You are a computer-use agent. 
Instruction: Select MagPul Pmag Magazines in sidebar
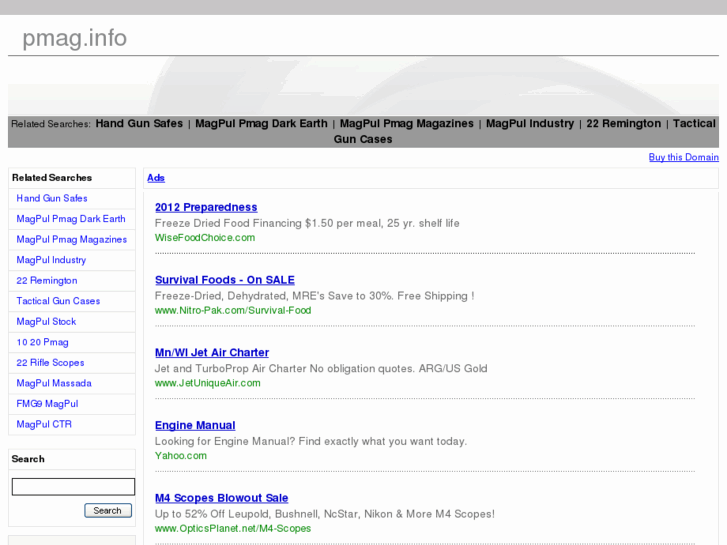coord(71,239)
